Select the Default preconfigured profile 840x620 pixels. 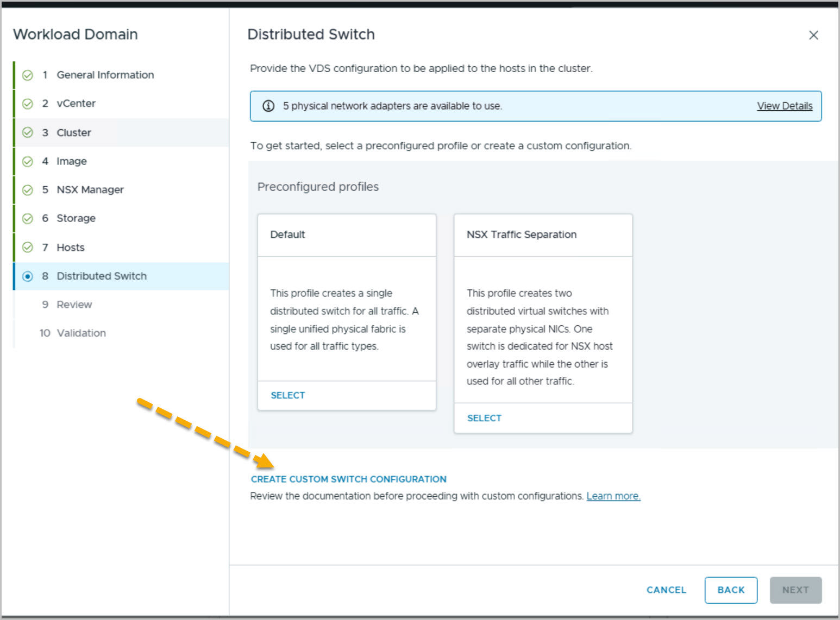point(288,395)
